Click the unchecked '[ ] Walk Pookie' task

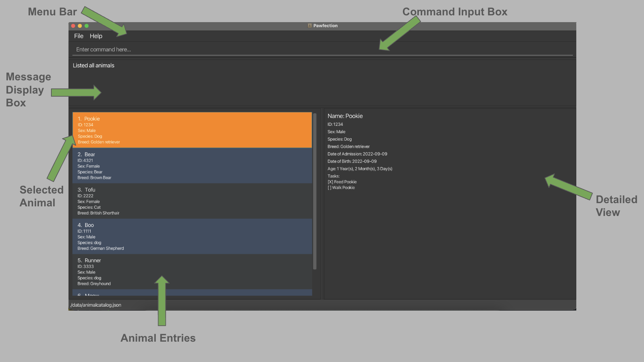click(341, 188)
